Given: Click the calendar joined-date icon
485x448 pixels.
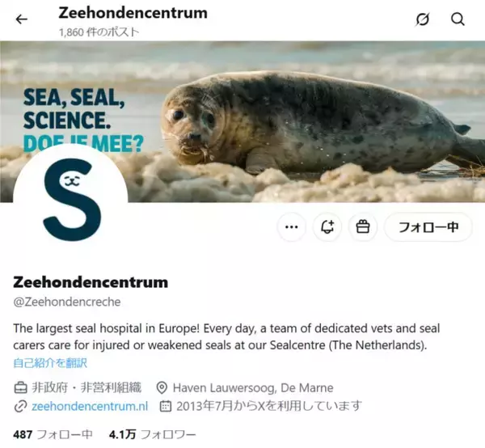Looking at the screenshot, I should coord(167,406).
